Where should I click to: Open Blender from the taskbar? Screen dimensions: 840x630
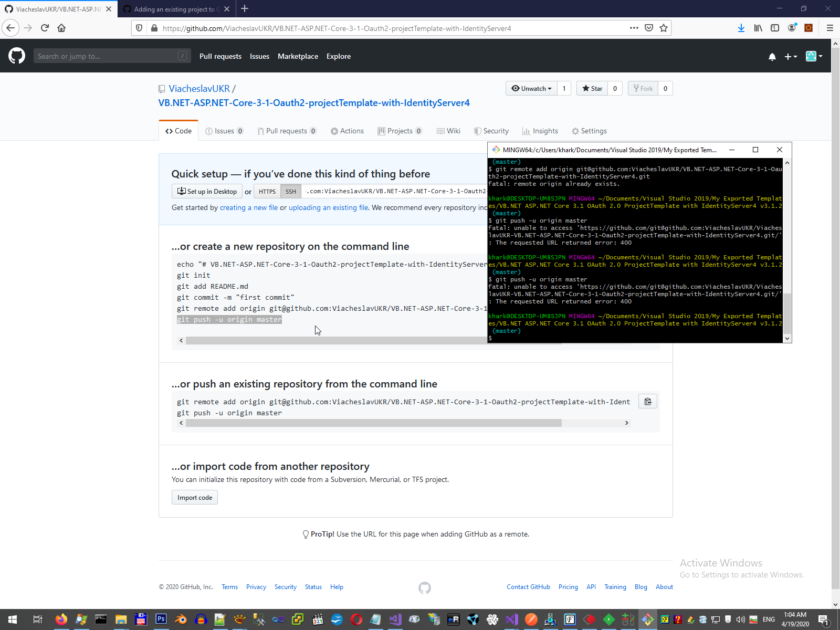181,619
